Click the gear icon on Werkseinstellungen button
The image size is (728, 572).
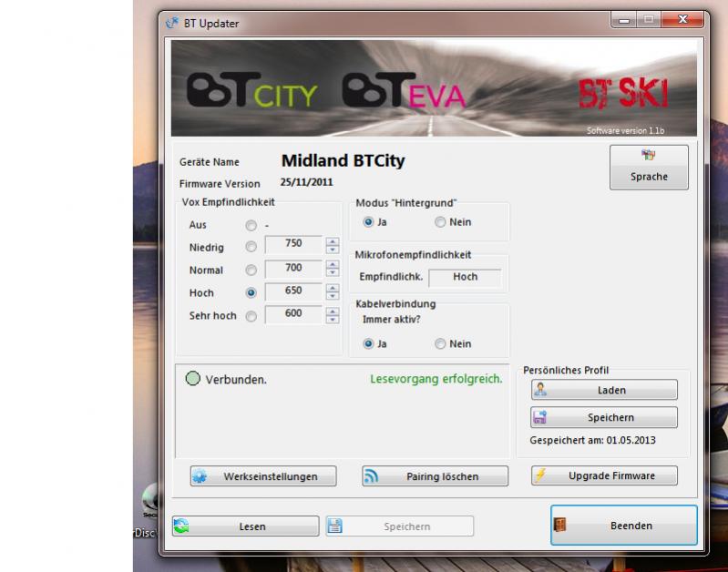(x=200, y=475)
